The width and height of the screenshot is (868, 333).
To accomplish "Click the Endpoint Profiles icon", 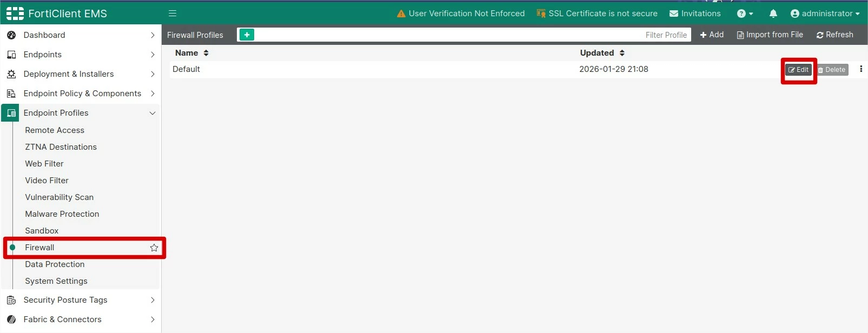I will pyautogui.click(x=11, y=113).
